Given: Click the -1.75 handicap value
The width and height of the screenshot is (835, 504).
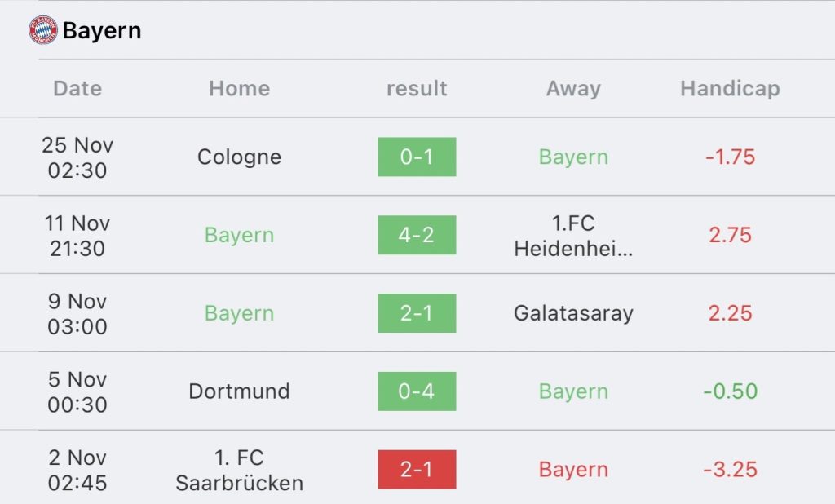Looking at the screenshot, I should [x=730, y=157].
